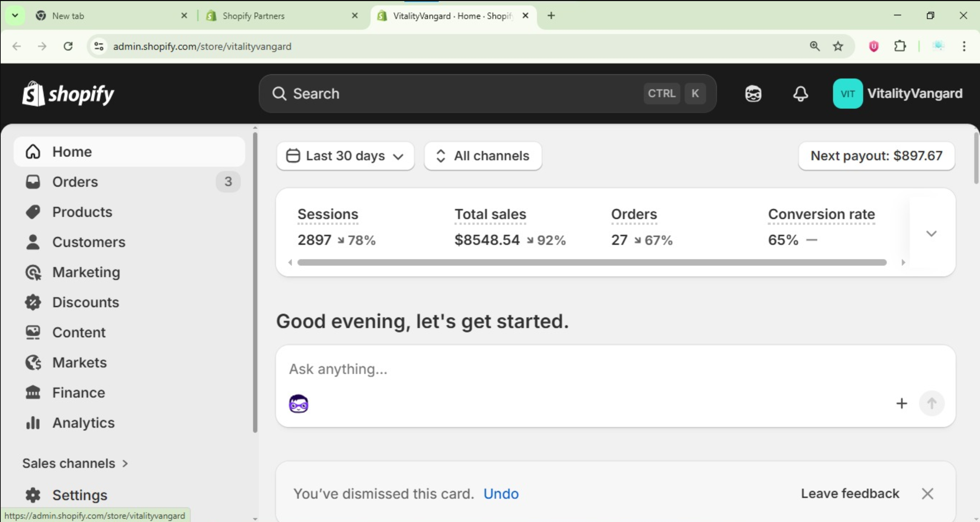
Task: Click the Marketing target icon
Action: pos(33,272)
